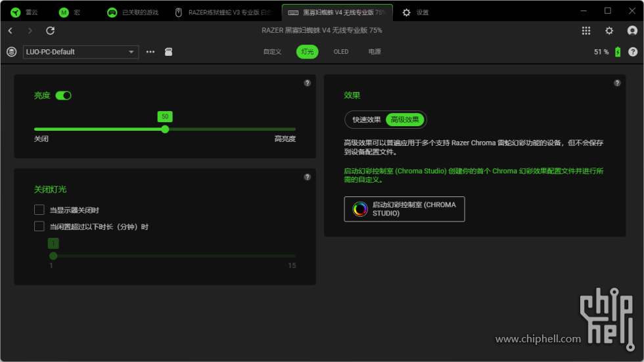Open the 电源 power section
Viewport: 644px width, 362px height.
click(374, 52)
